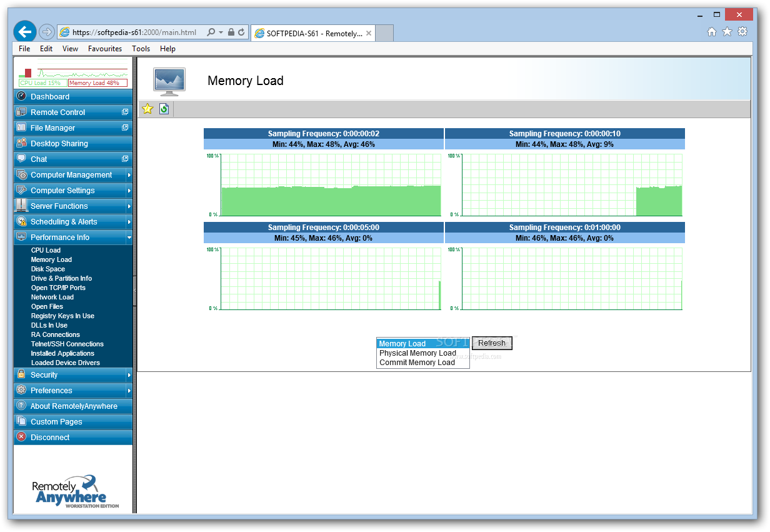770x532 pixels.
Task: Select Memory Load in the list box
Action: pos(423,343)
